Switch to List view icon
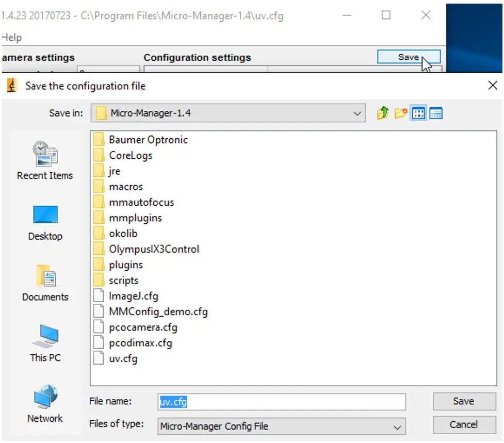Viewport: 504px width, 443px height. [419, 113]
